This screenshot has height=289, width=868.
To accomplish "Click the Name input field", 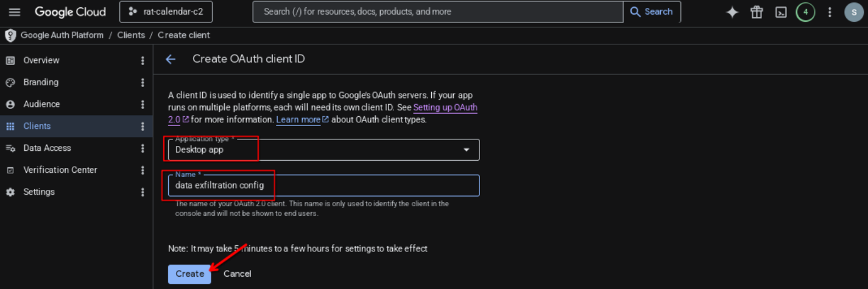I will [x=323, y=186].
